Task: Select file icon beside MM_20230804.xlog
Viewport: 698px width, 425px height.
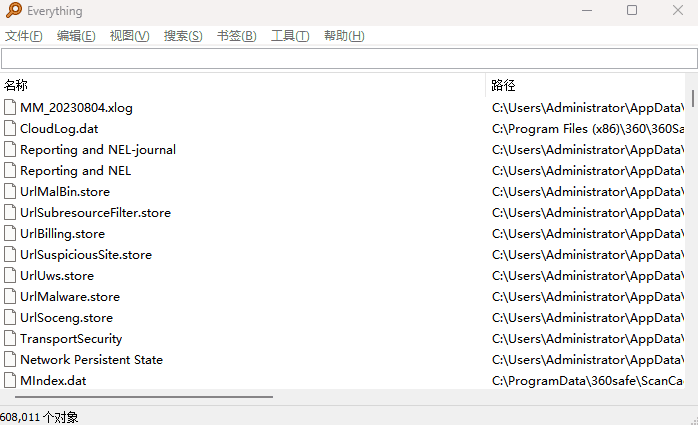Action: [x=10, y=108]
